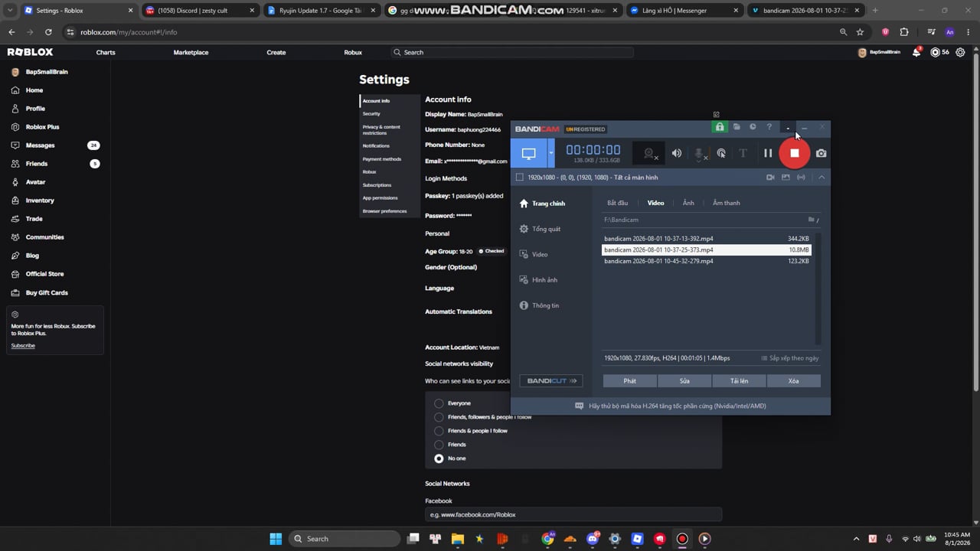Select file bandicam 2026-08-01 10-37-13-392.mp4
The height and width of the screenshot is (551, 980).
point(707,239)
